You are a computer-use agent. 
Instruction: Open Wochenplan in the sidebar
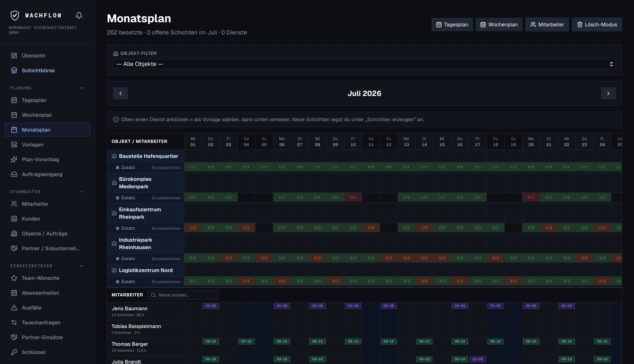point(47,115)
